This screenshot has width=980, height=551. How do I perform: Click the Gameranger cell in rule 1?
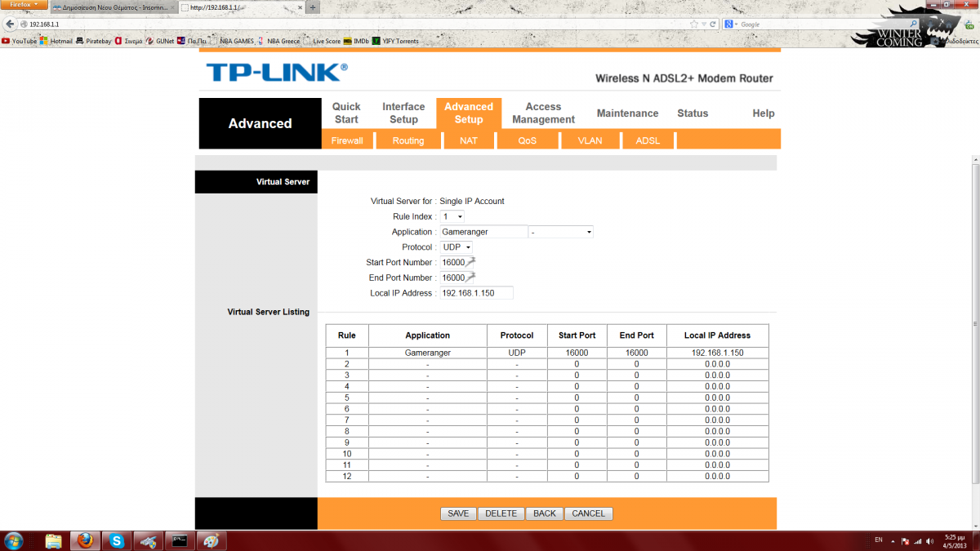pos(427,353)
